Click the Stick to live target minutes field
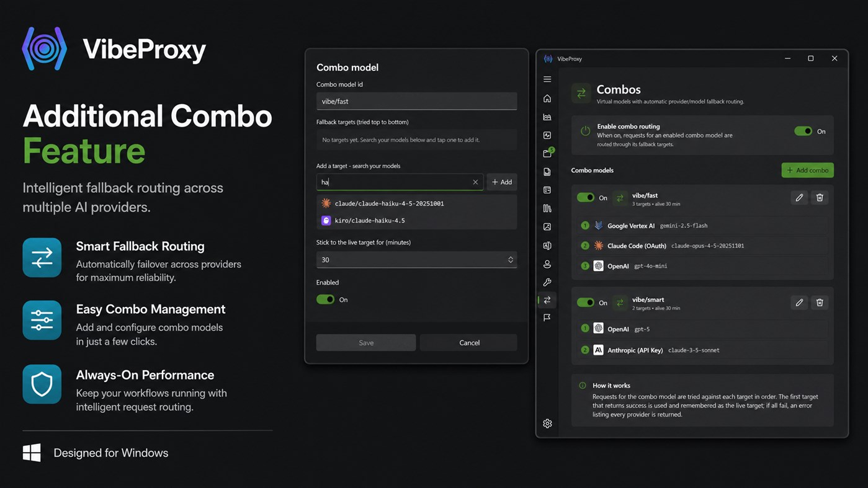Viewport: 868px width, 488px height. pos(416,260)
